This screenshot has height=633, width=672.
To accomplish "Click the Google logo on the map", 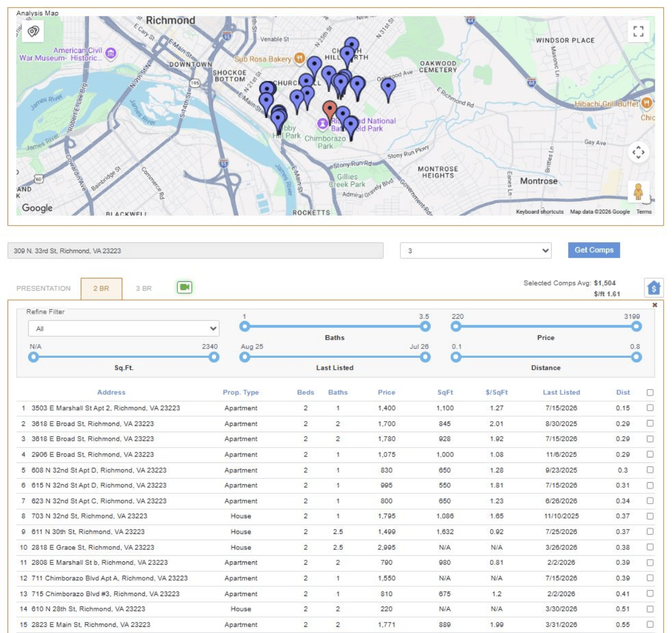I will (37, 208).
